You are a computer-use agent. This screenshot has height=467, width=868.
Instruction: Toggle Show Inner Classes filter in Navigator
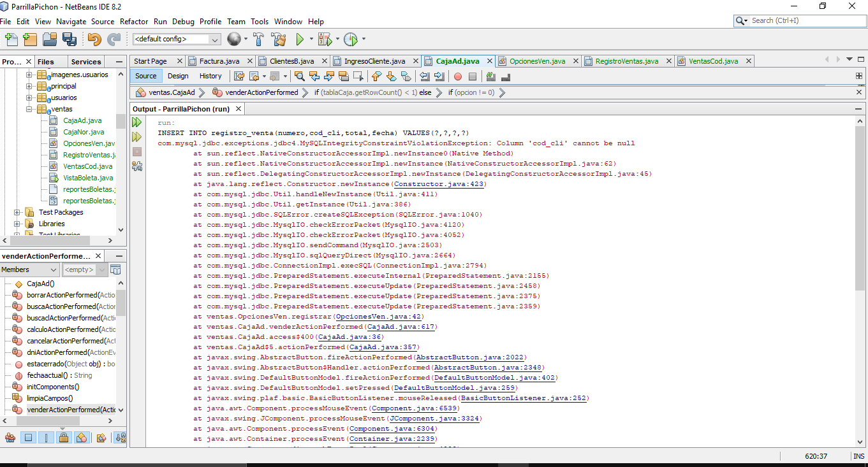click(x=82, y=438)
